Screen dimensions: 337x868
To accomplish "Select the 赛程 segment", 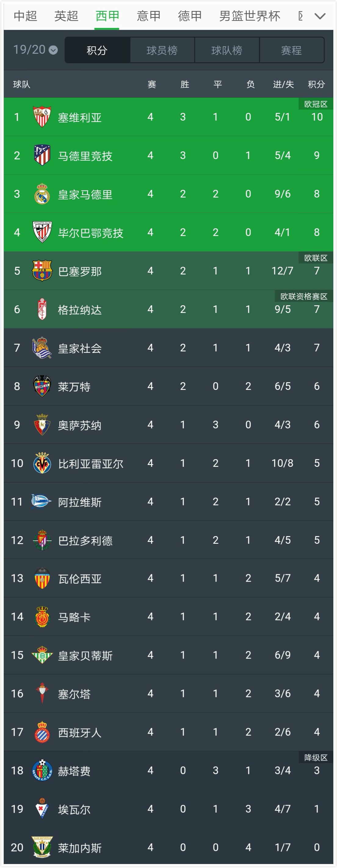I will coord(292,50).
